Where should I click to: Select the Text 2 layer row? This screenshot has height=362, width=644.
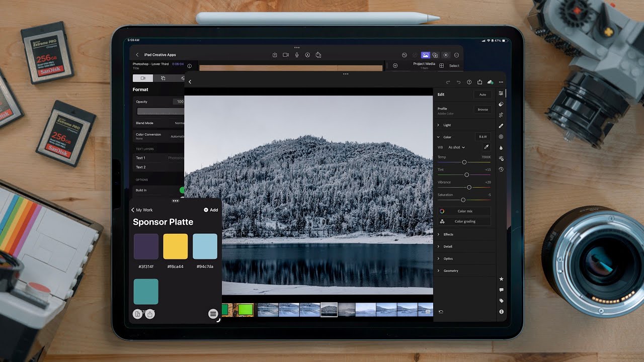point(159,167)
